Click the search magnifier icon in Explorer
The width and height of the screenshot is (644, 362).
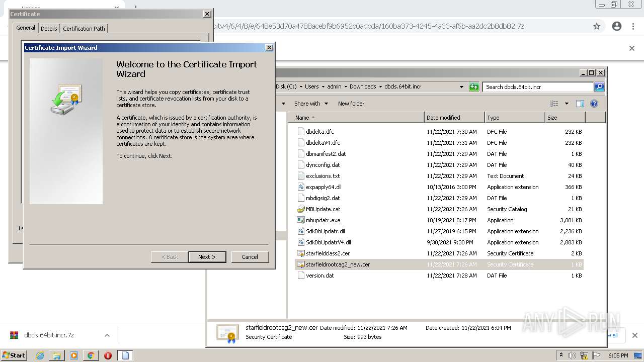[x=599, y=87]
